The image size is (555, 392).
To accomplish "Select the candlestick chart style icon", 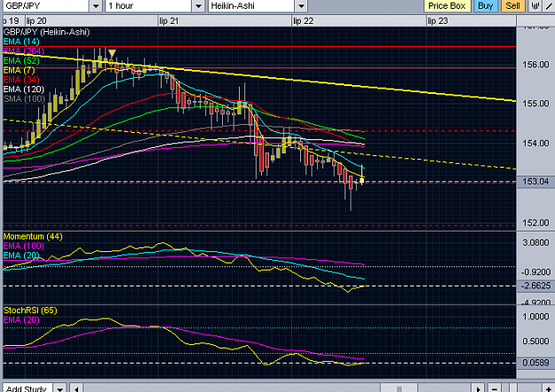I will point(535,5).
